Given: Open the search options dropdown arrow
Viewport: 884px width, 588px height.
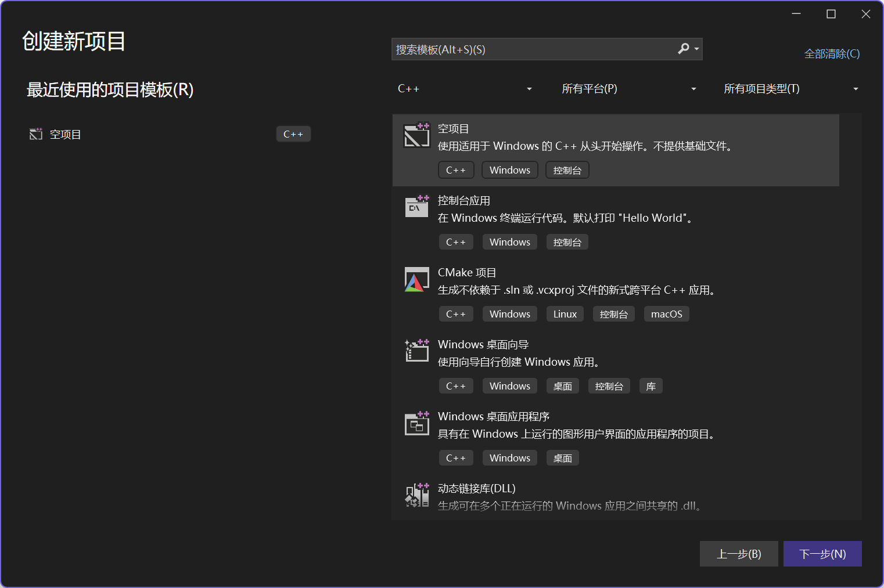Looking at the screenshot, I should click(x=696, y=49).
